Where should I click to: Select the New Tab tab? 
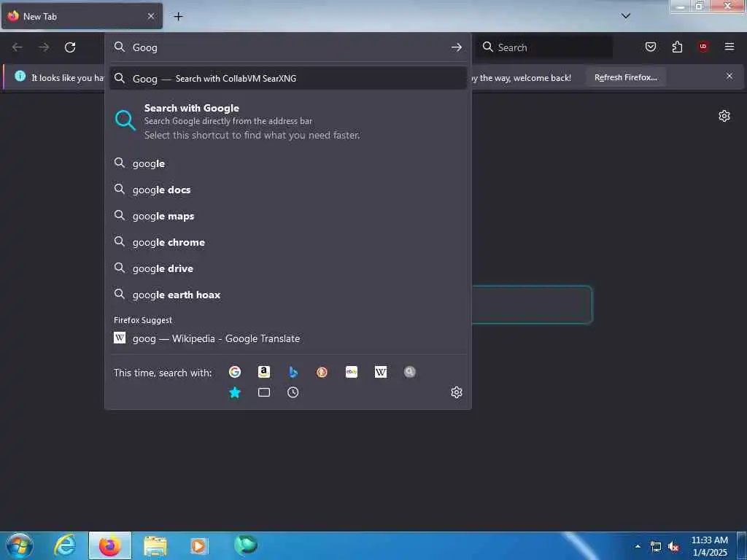[x=82, y=16]
